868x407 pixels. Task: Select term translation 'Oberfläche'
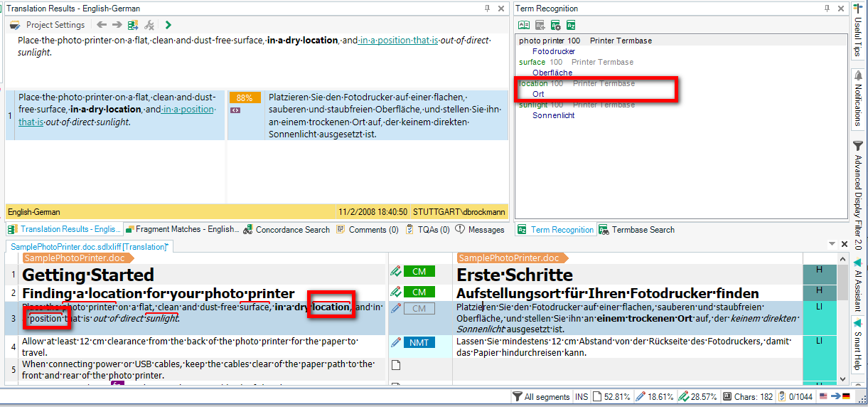click(x=552, y=73)
